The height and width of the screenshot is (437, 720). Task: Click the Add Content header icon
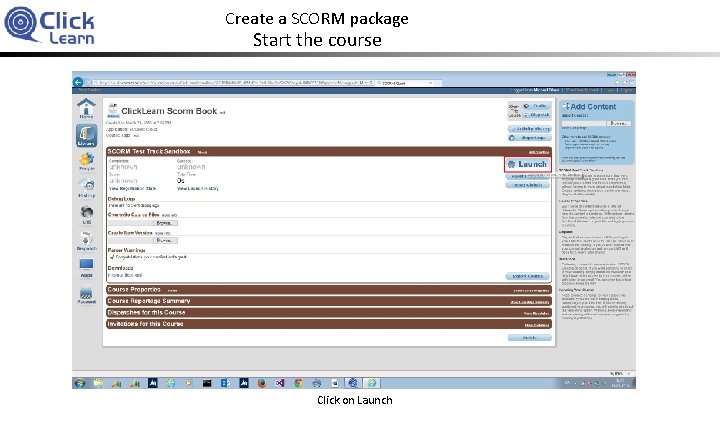coord(566,106)
